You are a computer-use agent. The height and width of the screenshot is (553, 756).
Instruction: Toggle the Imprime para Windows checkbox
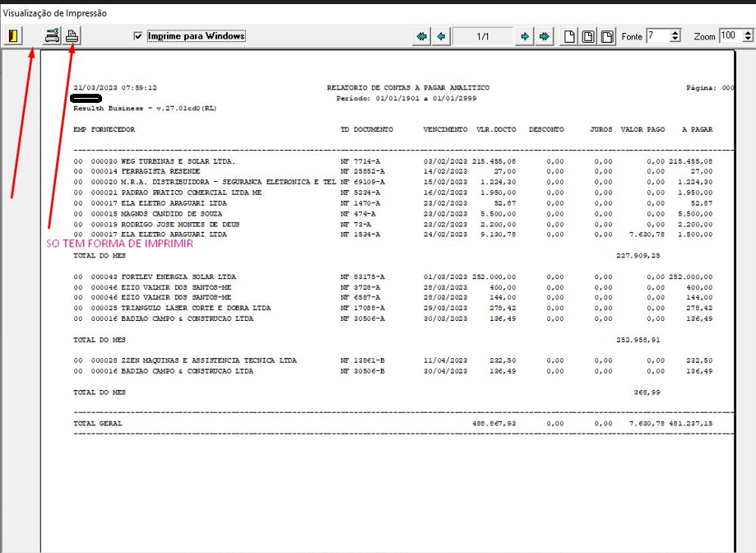[138, 36]
